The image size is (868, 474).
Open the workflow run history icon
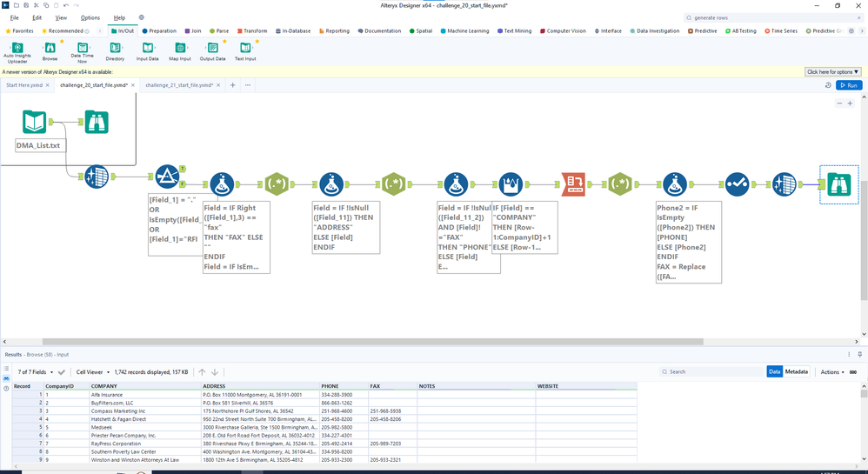pyautogui.click(x=827, y=85)
